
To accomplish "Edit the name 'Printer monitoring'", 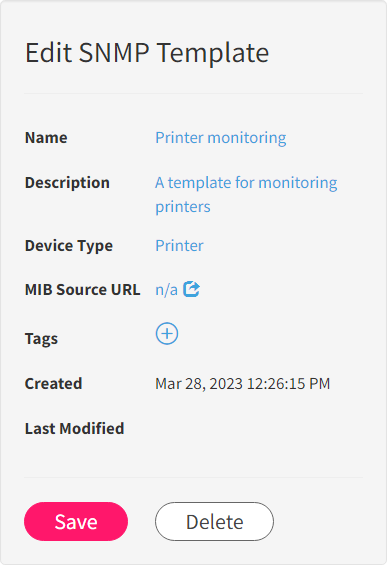I will point(221,138).
